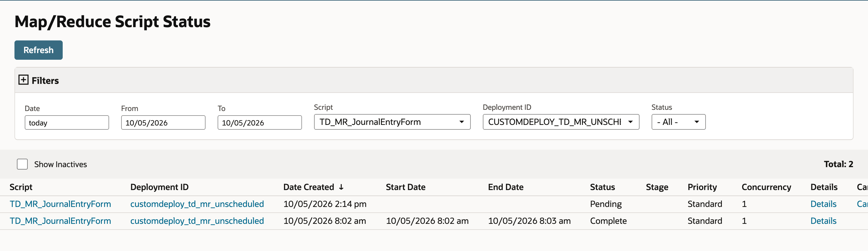Click the Date field showing today
Image resolution: width=868 pixels, height=251 pixels.
tap(67, 122)
